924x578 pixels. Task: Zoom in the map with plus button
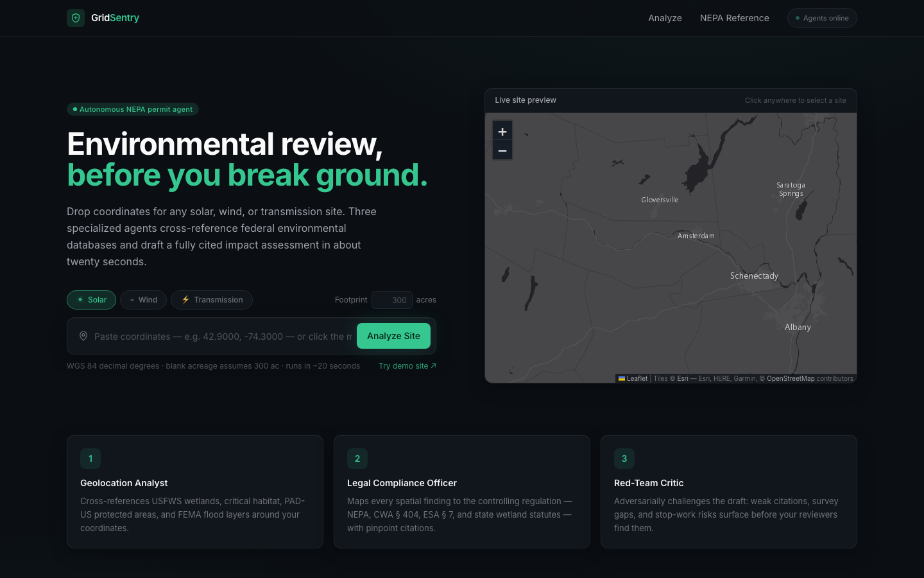(502, 131)
